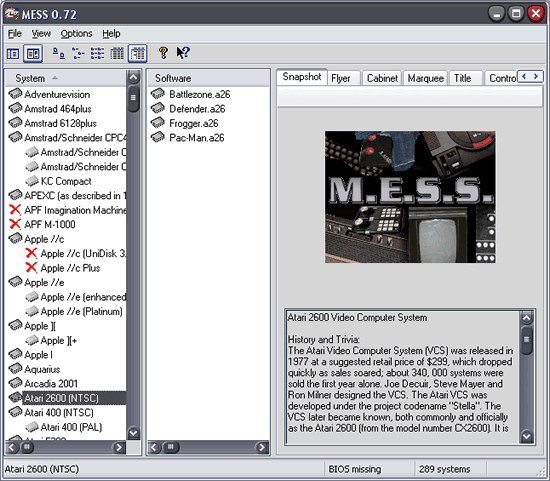Image resolution: width=550 pixels, height=481 pixels.
Task: Activate the context help pointer icon
Action: click(183, 53)
